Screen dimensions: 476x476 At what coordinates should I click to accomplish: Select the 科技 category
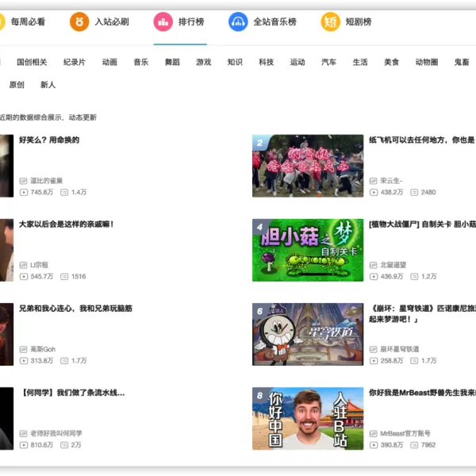tap(267, 62)
